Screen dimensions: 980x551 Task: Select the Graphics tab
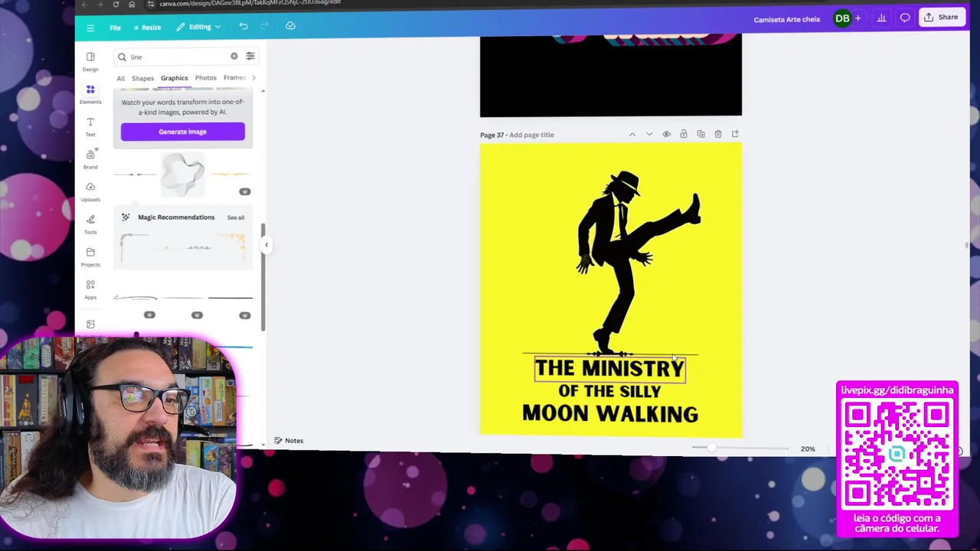174,78
